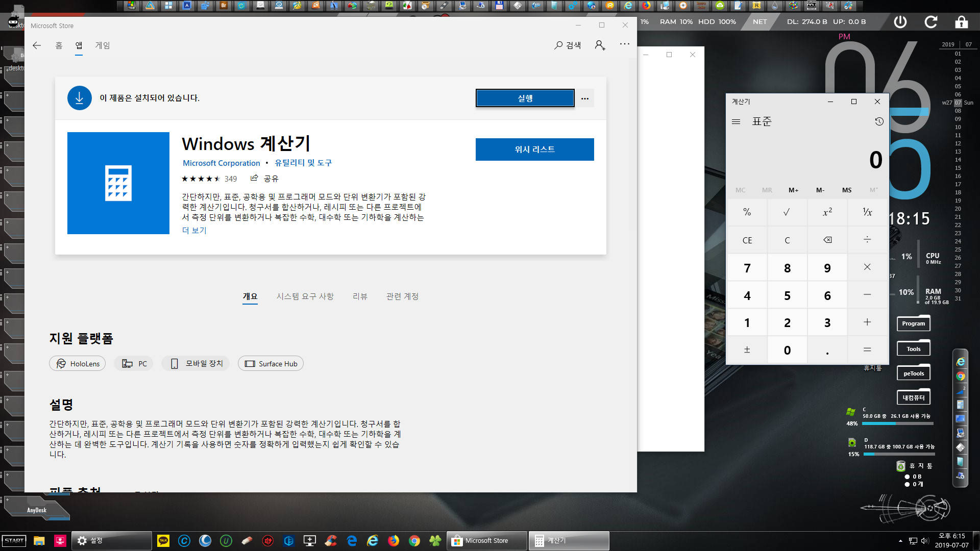
Task: Open the 유틸리티 및 도구 category link
Action: 303,163
